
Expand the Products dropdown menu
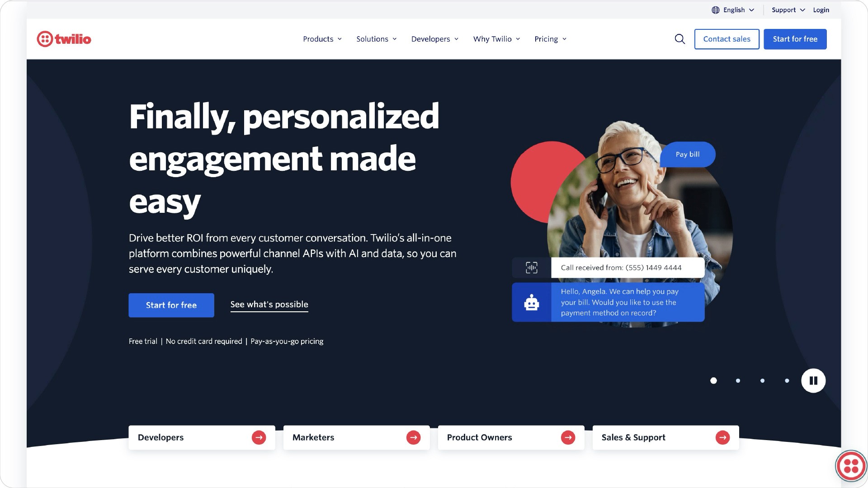322,39
